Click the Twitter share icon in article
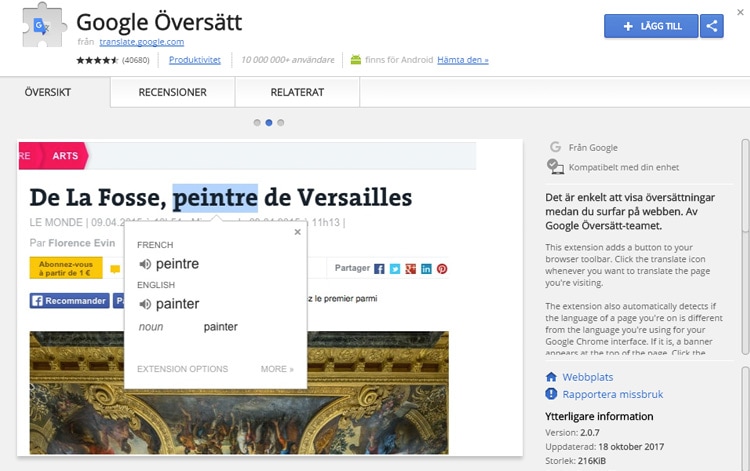750x471 pixels. pyautogui.click(x=395, y=269)
